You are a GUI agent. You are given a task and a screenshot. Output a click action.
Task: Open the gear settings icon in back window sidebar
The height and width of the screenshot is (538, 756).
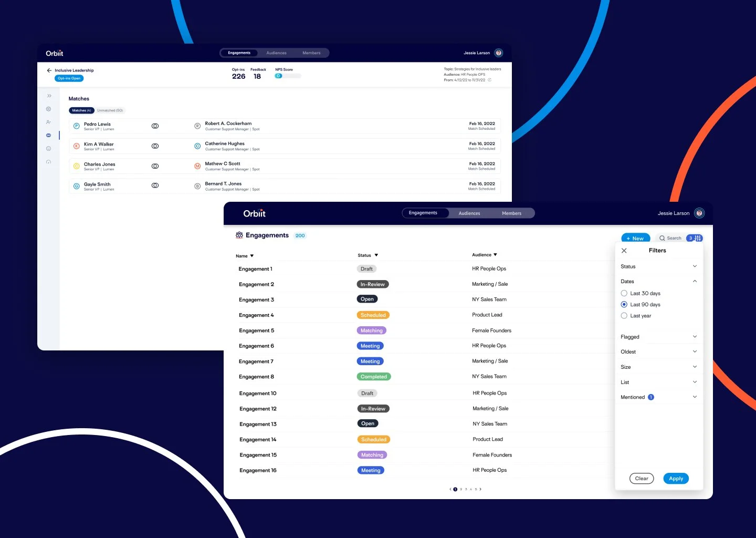point(48,109)
